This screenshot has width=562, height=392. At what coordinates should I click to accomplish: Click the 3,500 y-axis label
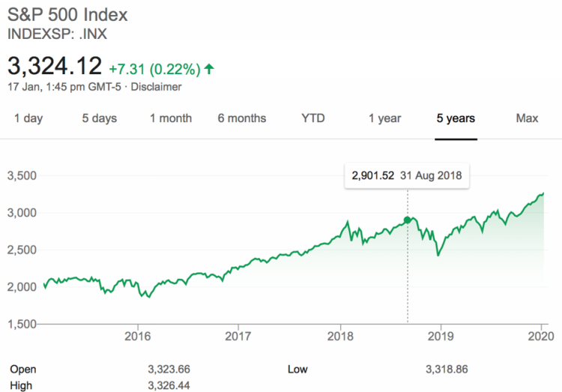point(22,176)
